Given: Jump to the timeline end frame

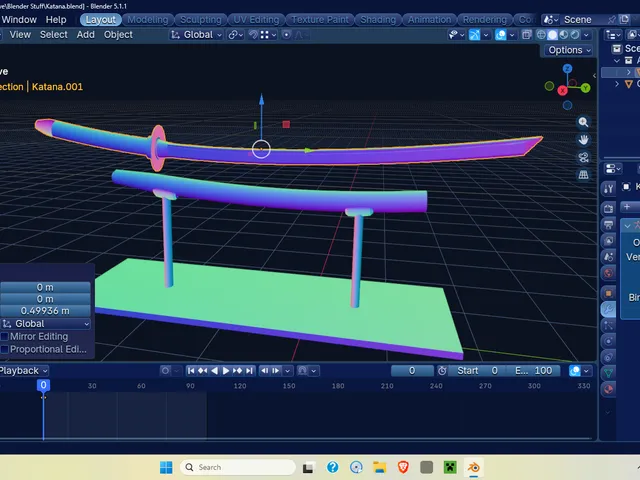Looking at the screenshot, I should [249, 371].
